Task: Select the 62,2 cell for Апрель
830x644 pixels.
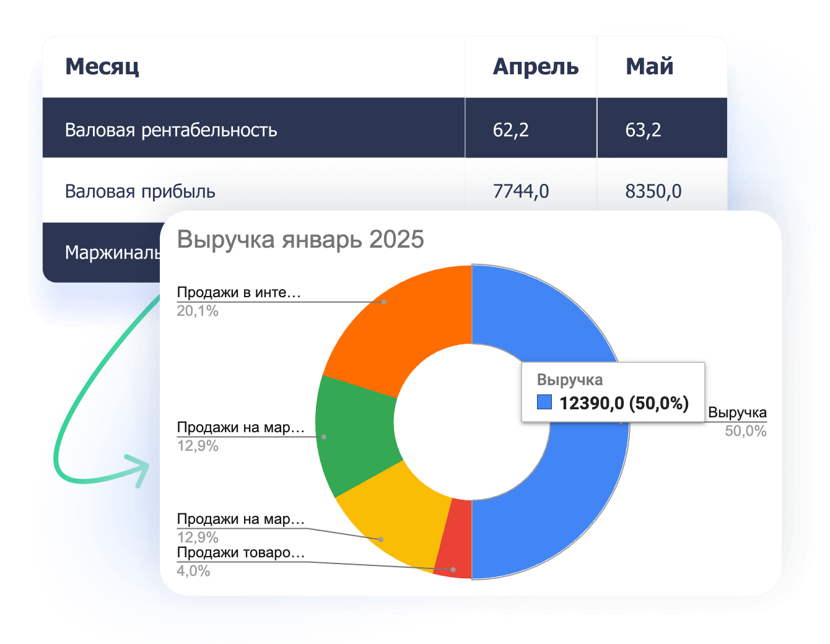Action: pyautogui.click(x=511, y=130)
